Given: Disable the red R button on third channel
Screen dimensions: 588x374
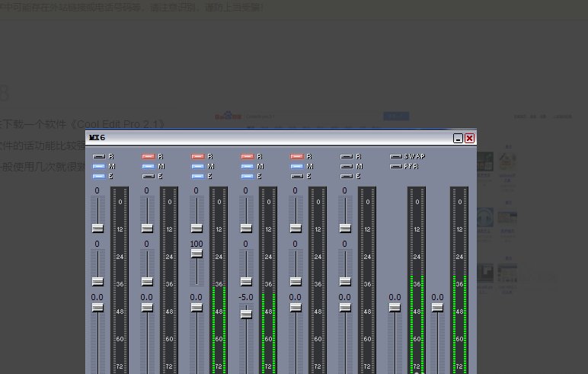Looking at the screenshot, I should 197,156.
